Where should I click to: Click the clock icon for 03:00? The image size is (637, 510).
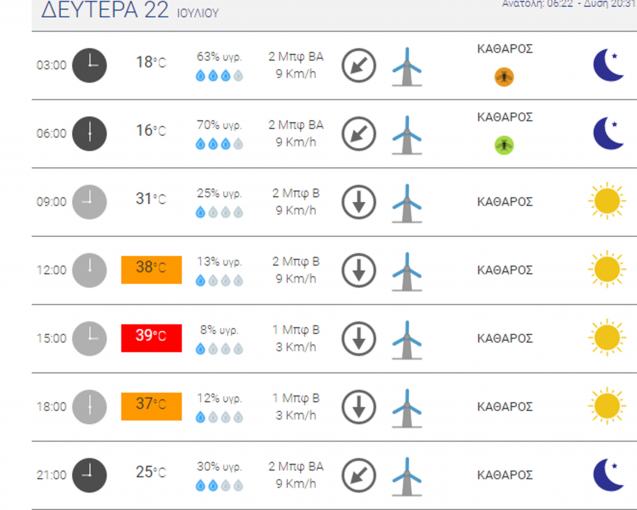[89, 65]
